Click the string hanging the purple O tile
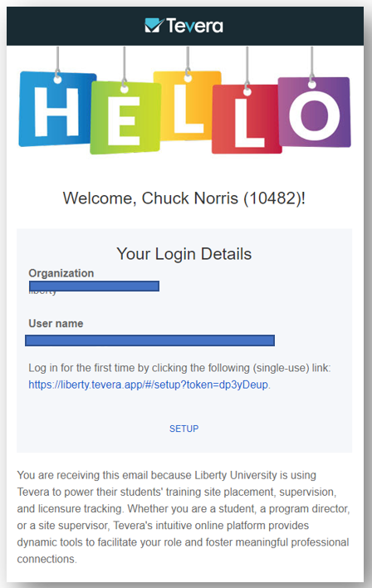This screenshot has width=372, height=588. point(311,64)
